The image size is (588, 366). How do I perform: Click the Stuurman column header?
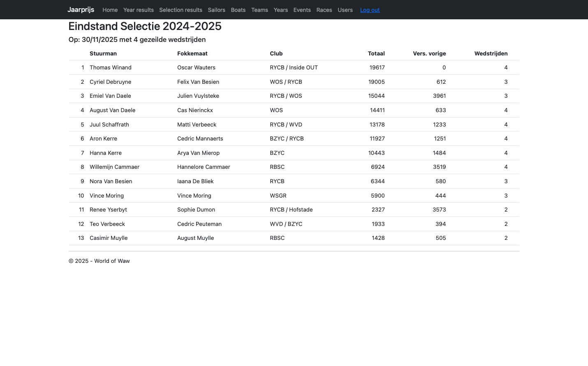103,53
